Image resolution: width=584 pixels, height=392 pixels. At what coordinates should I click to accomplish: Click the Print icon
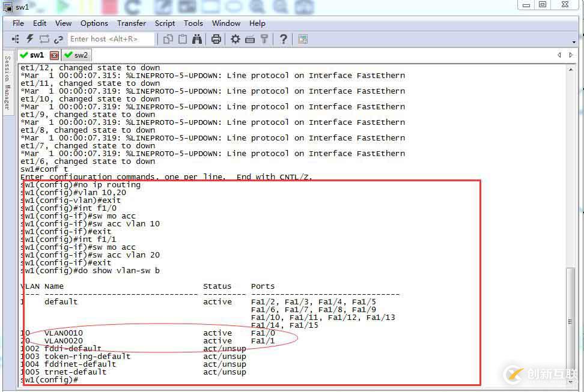(216, 39)
